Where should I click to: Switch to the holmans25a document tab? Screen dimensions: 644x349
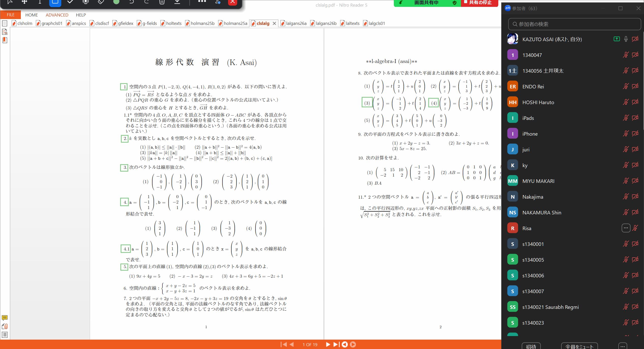(233, 23)
